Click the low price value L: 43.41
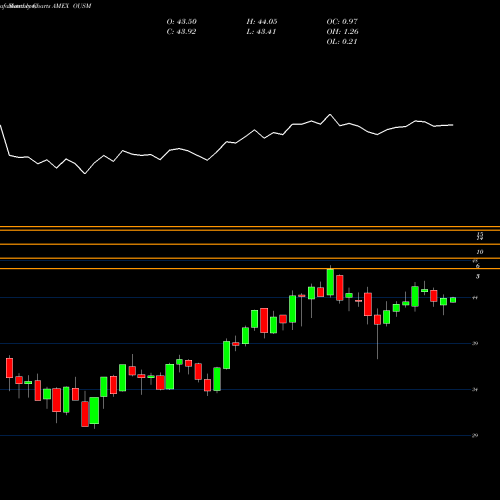The image size is (500, 500). pyautogui.click(x=261, y=32)
